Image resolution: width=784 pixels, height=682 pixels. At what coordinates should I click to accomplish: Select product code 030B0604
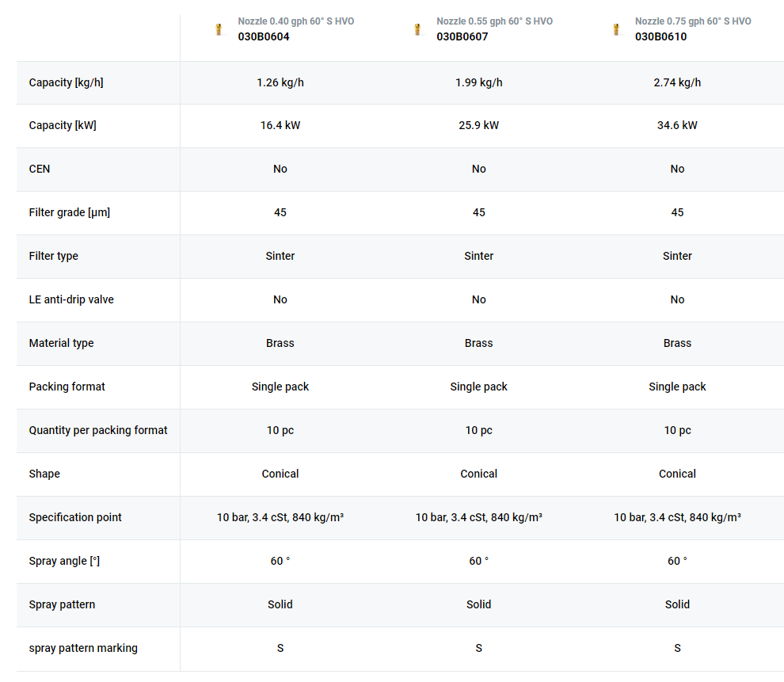pos(264,36)
